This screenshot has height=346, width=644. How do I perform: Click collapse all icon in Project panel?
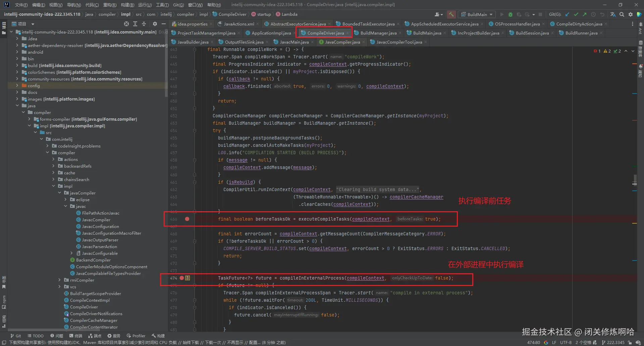click(x=144, y=24)
